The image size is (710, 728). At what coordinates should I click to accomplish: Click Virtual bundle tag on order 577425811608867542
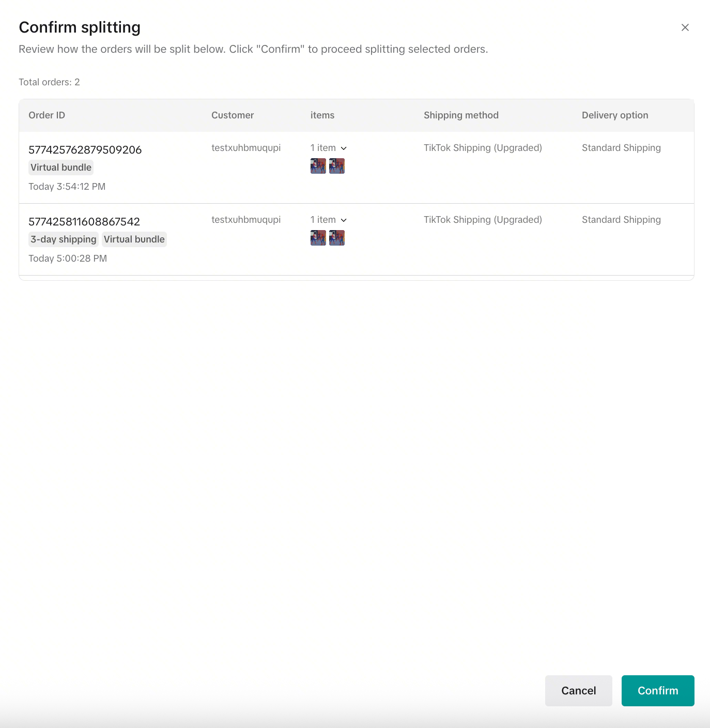pyautogui.click(x=134, y=239)
